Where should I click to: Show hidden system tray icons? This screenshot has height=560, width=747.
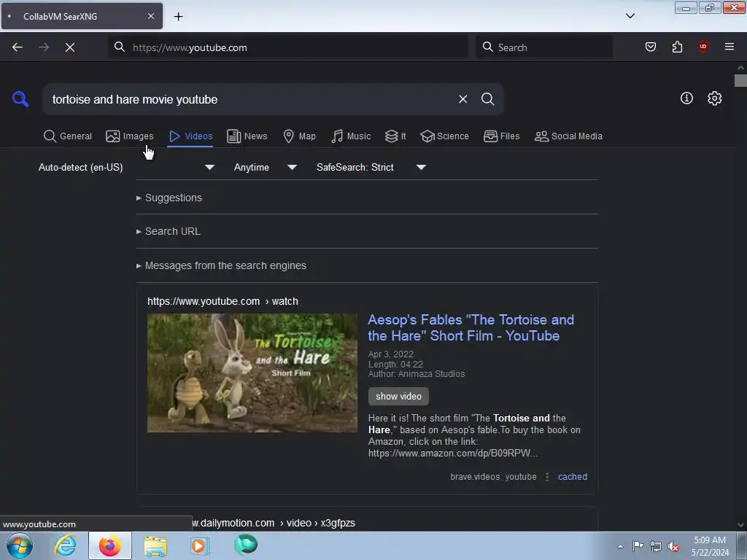pyautogui.click(x=620, y=546)
